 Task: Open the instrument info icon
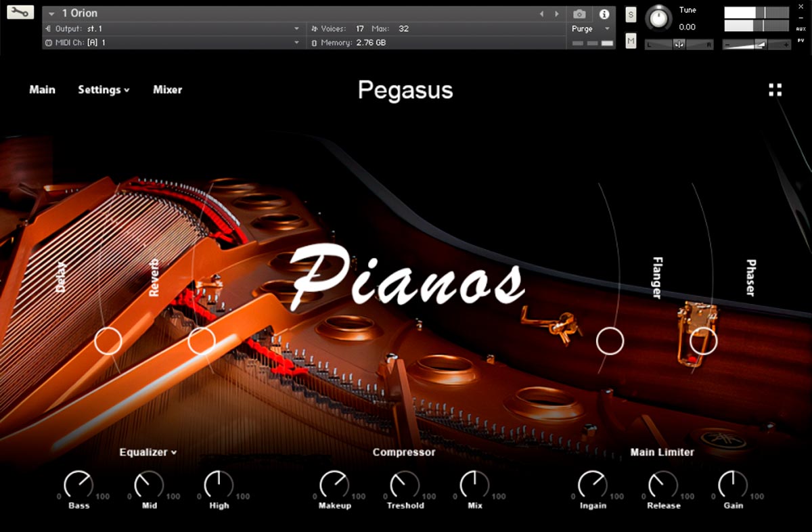604,14
